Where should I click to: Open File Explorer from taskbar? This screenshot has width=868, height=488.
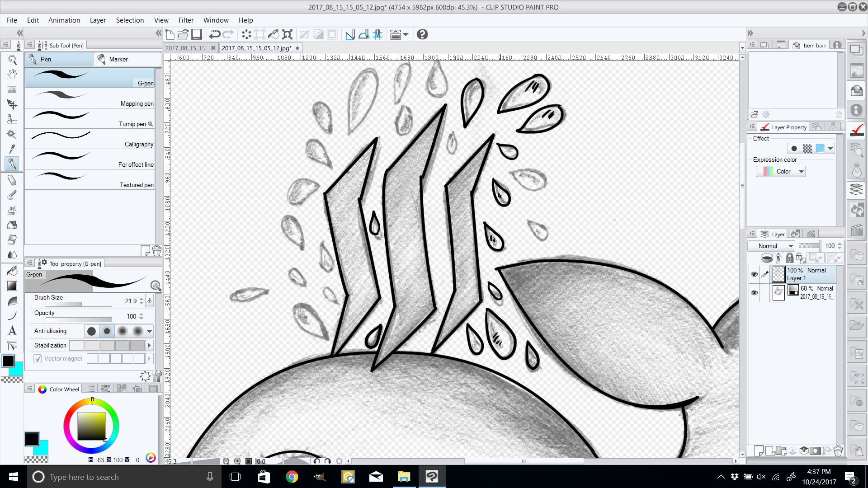pyautogui.click(x=404, y=477)
